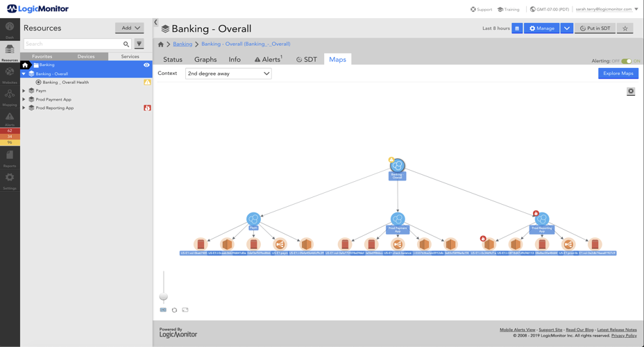Screen dimensions: 644x347
Task: Open the Manage dropdown arrow
Action: coord(567,28)
